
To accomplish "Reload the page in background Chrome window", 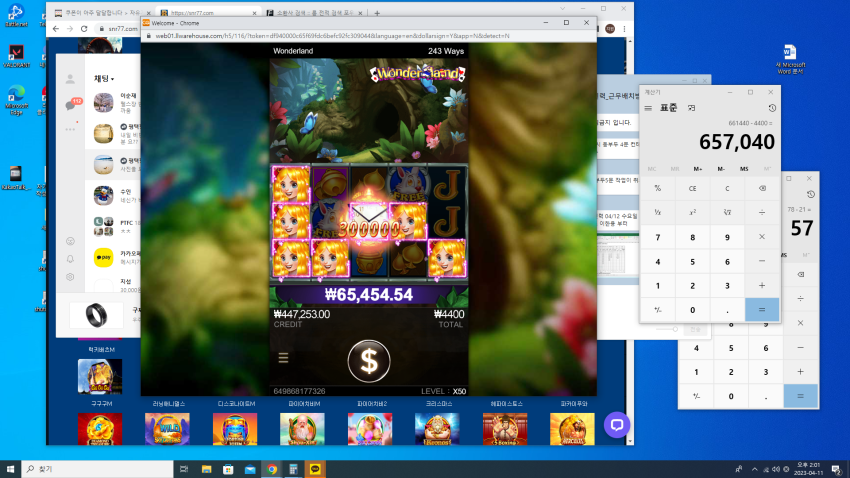I will coord(84,29).
